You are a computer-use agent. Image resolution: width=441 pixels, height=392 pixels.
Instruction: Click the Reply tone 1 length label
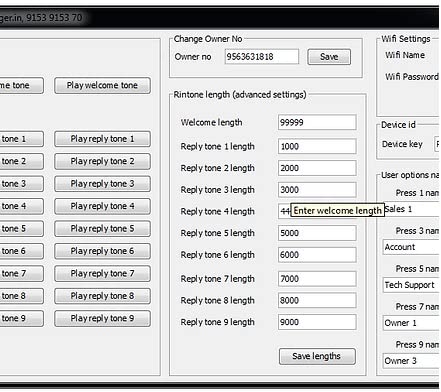(217, 146)
